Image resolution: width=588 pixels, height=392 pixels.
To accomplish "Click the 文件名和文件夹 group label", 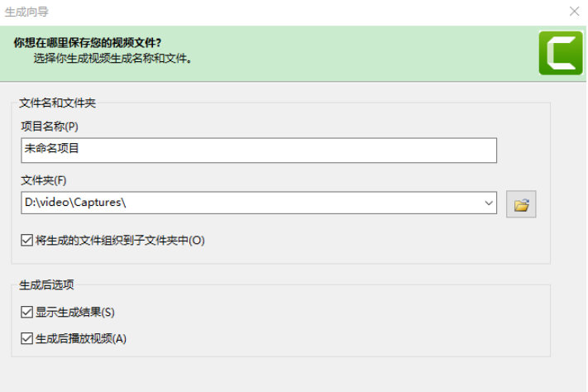I will (58, 103).
